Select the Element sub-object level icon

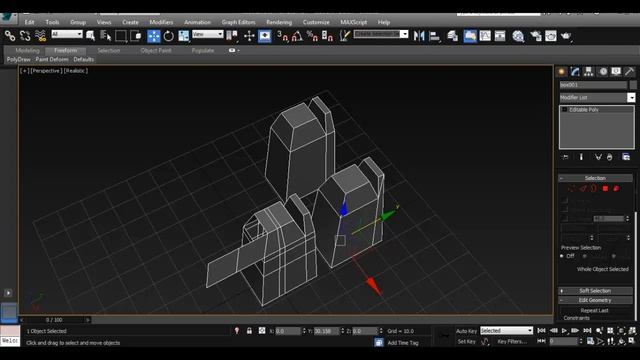[616, 188]
